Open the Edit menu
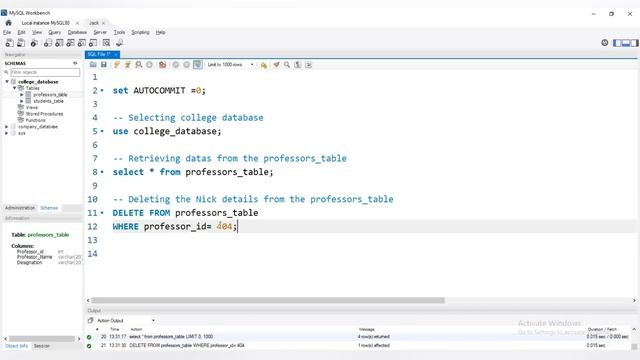 [21, 32]
